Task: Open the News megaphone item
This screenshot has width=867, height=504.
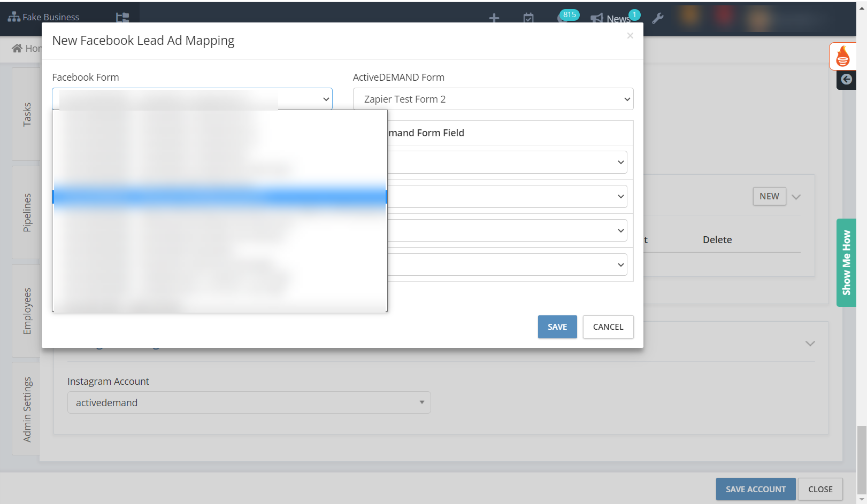Action: pyautogui.click(x=614, y=18)
